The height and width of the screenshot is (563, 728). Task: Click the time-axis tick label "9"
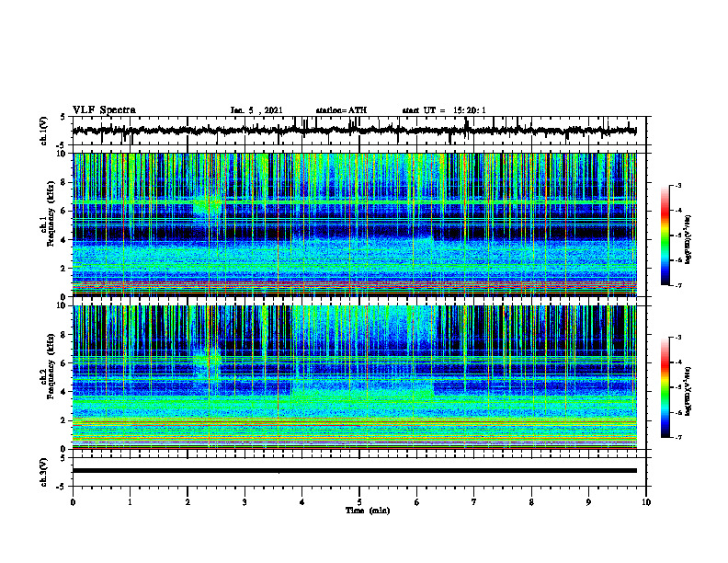pyautogui.click(x=588, y=502)
